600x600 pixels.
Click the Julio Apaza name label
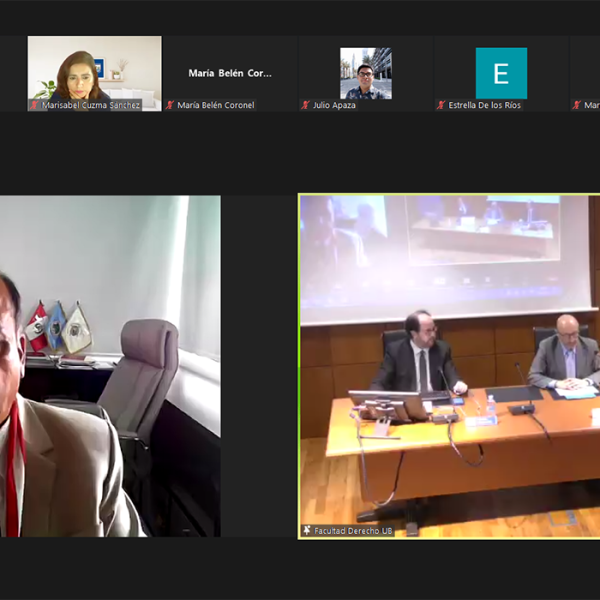334,105
